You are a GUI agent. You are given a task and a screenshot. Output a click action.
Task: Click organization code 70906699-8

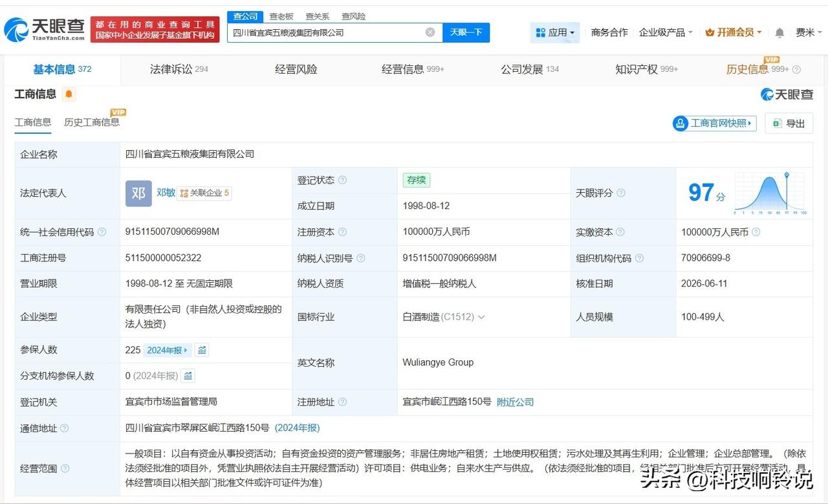(706, 258)
